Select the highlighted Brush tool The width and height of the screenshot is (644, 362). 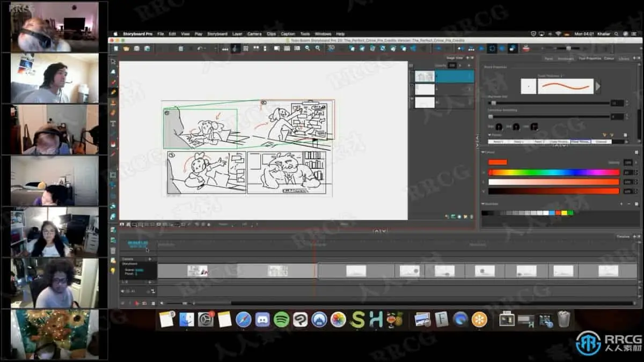tap(113, 92)
